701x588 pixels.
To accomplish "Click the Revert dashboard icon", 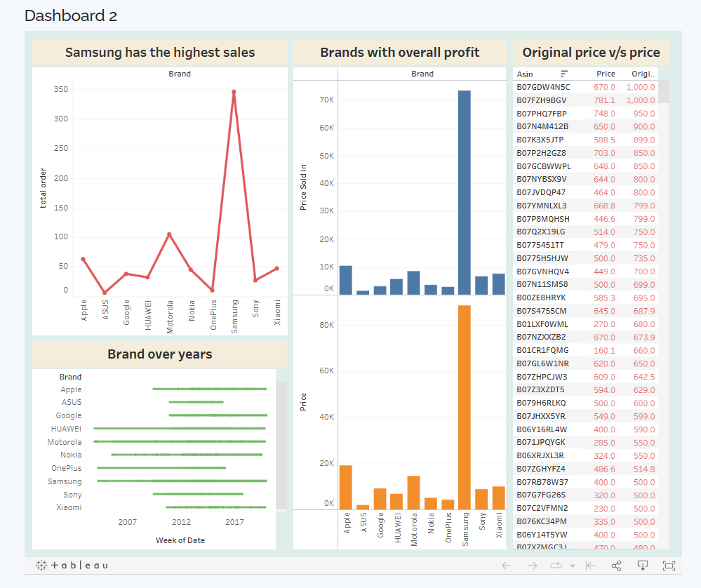I will coord(590,566).
